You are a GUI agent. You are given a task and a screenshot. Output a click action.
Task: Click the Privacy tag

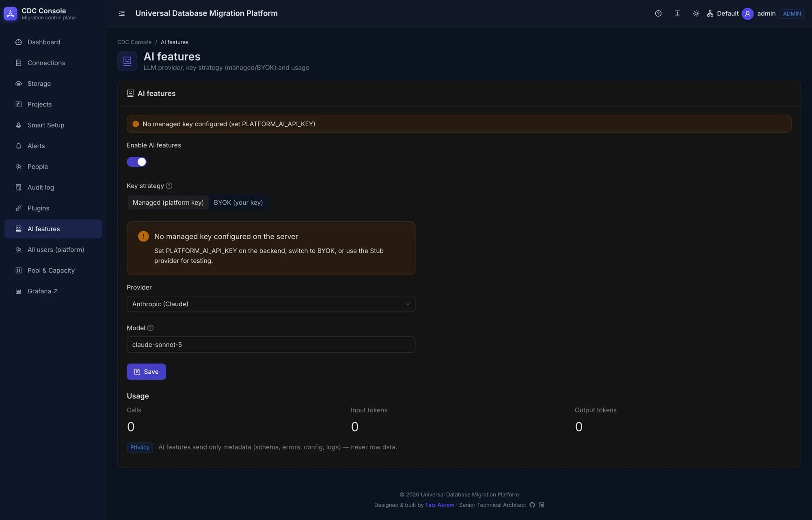140,447
